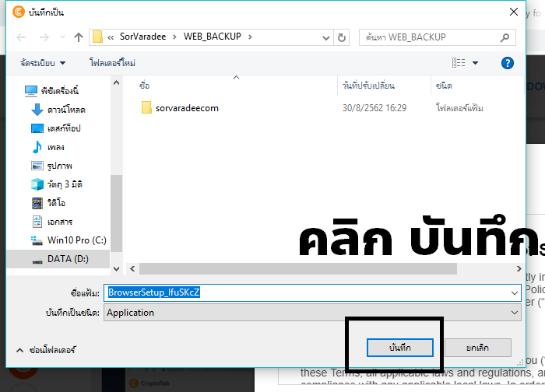
Task: Refresh the WEB_BACKUP folder view
Action: coord(342,37)
